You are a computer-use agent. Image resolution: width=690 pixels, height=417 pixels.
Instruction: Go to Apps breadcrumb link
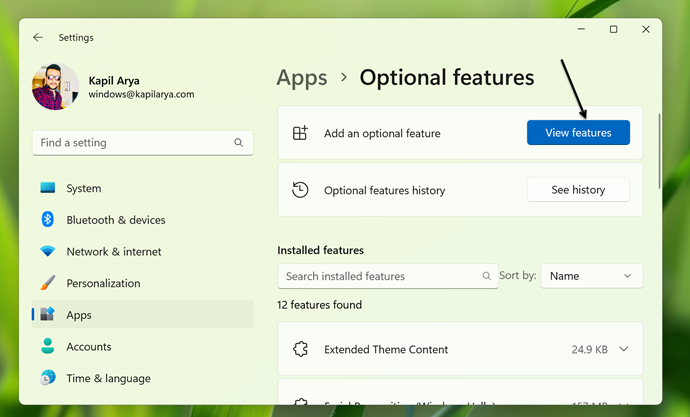coord(302,77)
